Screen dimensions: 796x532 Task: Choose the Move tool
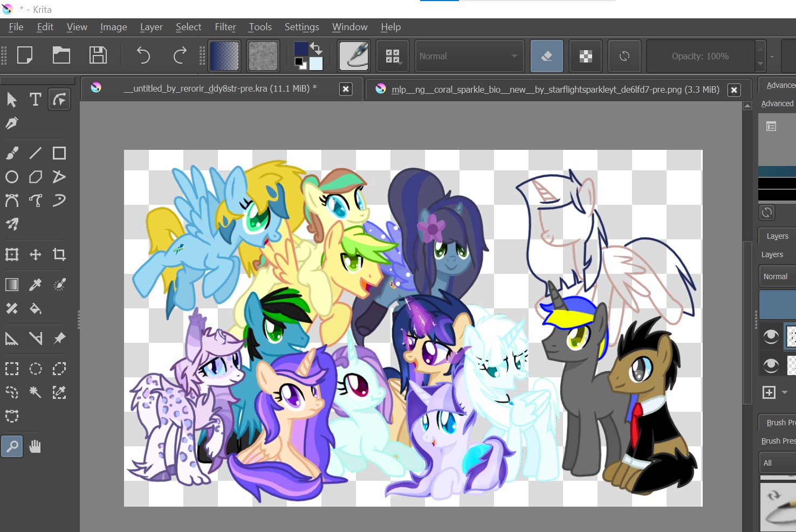[36, 254]
